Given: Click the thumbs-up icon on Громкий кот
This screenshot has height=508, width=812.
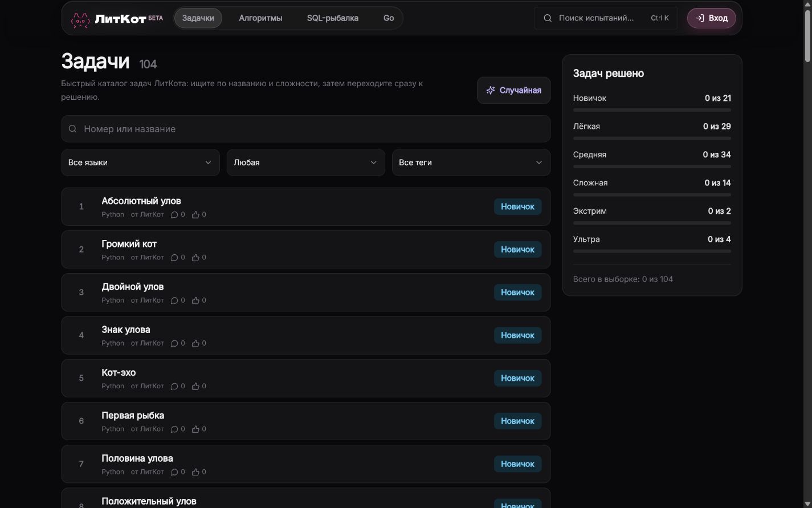Looking at the screenshot, I should (195, 258).
